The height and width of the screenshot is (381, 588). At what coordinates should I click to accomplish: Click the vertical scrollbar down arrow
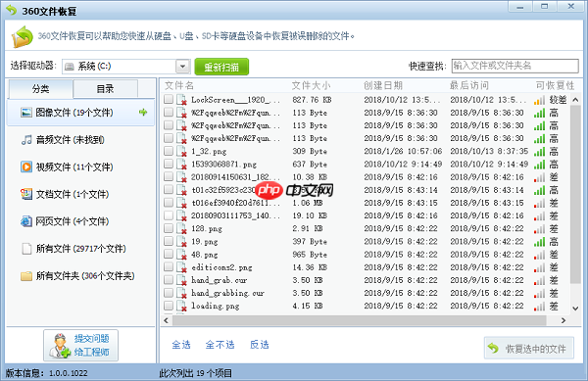pos(575,309)
